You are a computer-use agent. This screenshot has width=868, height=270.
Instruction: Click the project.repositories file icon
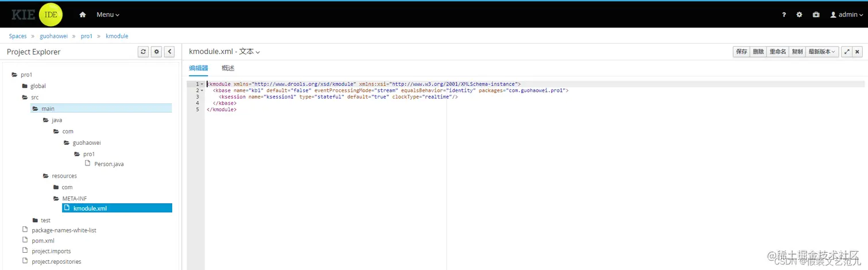click(x=25, y=261)
